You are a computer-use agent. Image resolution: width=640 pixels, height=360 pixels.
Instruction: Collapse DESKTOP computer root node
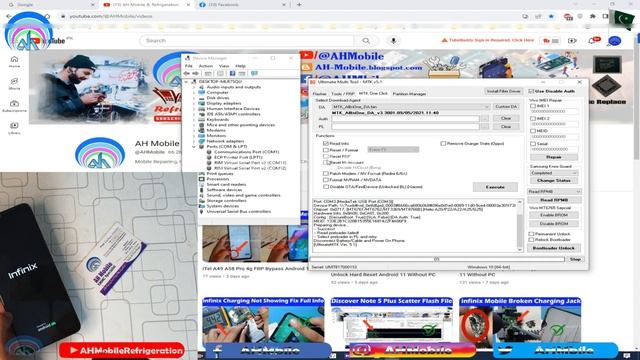pos(187,82)
